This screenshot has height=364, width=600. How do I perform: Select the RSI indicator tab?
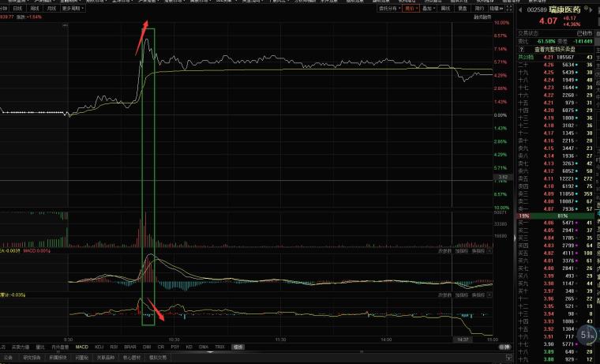tap(114, 346)
